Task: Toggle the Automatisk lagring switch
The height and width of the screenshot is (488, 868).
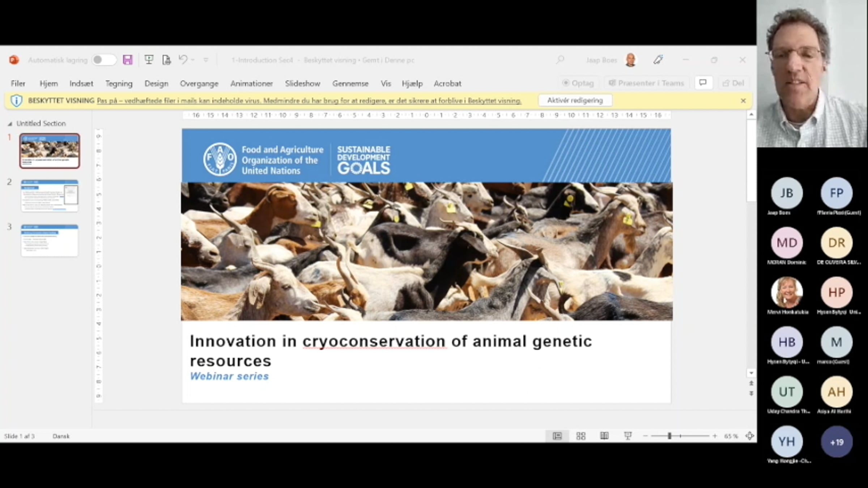Action: pyautogui.click(x=104, y=60)
